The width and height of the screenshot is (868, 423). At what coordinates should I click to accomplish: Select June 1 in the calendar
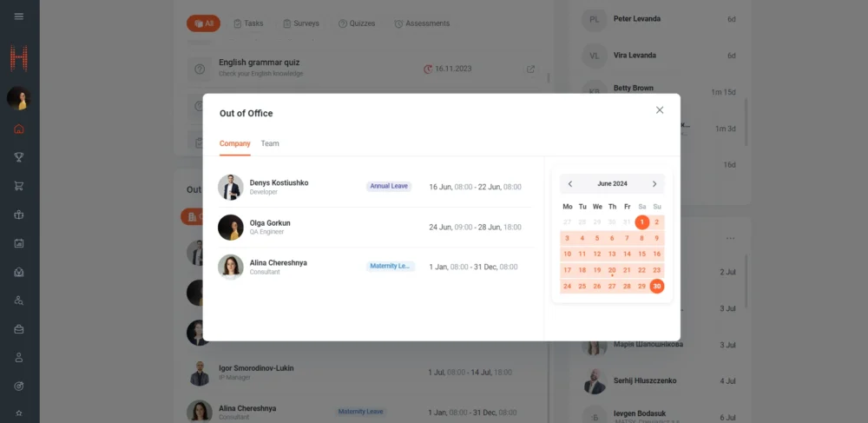641,222
